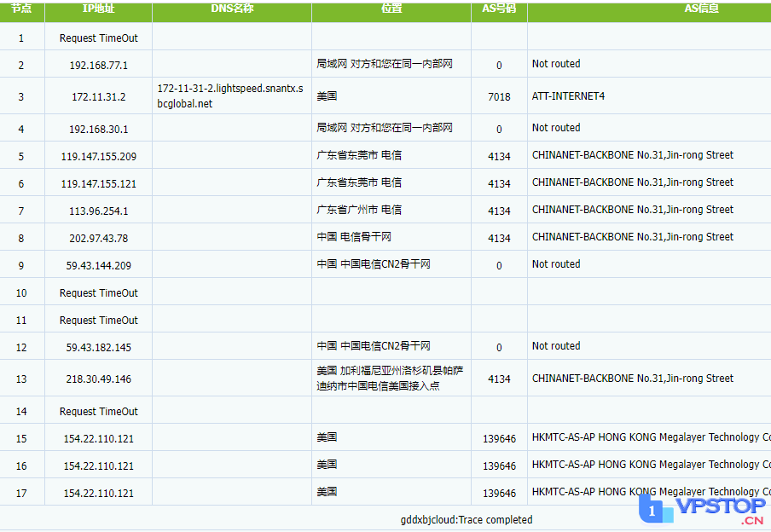Click IP 119.147.155.209
This screenshot has width=771, height=532.
click(98, 156)
